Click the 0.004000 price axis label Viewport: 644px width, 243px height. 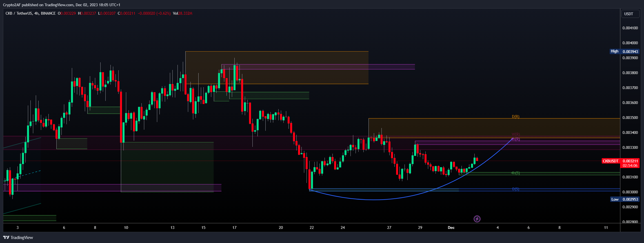click(630, 43)
